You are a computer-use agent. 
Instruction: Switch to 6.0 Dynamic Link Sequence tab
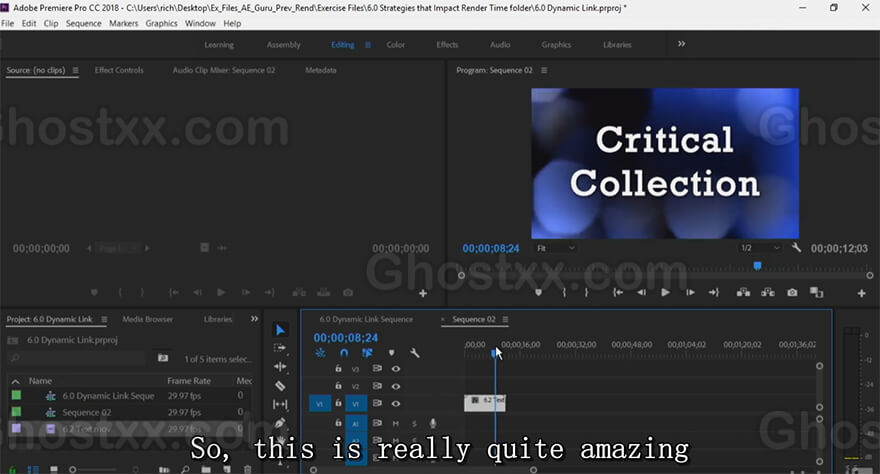tap(366, 319)
